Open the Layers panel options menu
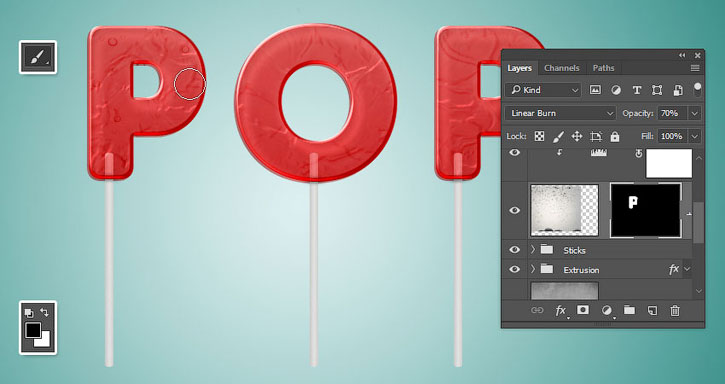Screen dimensions: 725x384 tap(695, 68)
